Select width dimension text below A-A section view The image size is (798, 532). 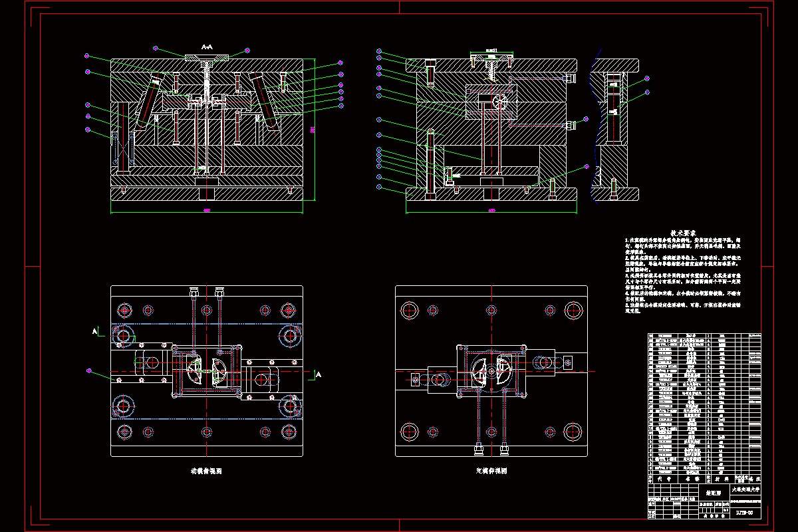[207, 211]
